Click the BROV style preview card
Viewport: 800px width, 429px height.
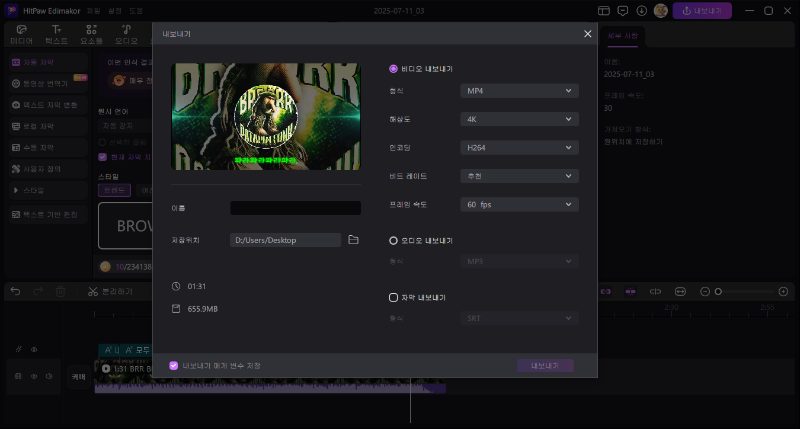(126, 225)
